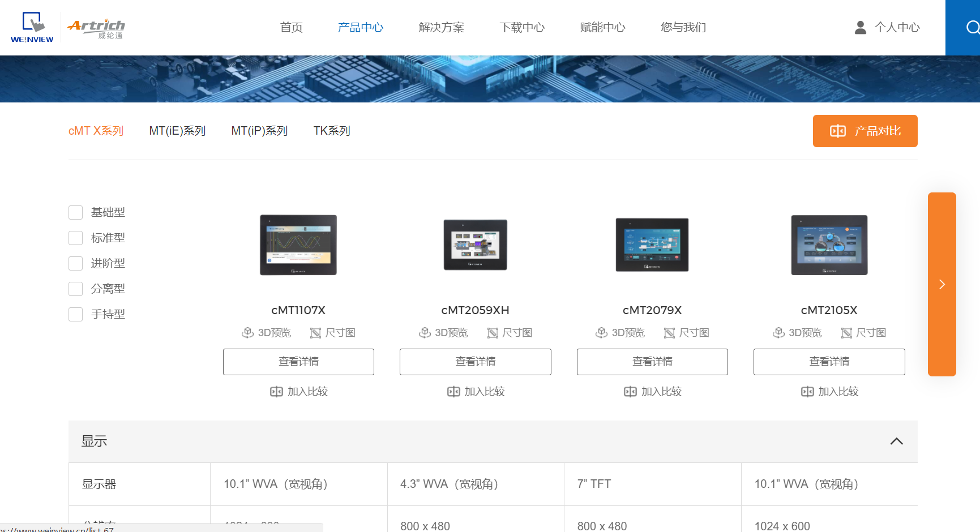Viewport: 980px width, 532px height.
Task: Check the 基础型 filter checkbox
Action: (76, 212)
